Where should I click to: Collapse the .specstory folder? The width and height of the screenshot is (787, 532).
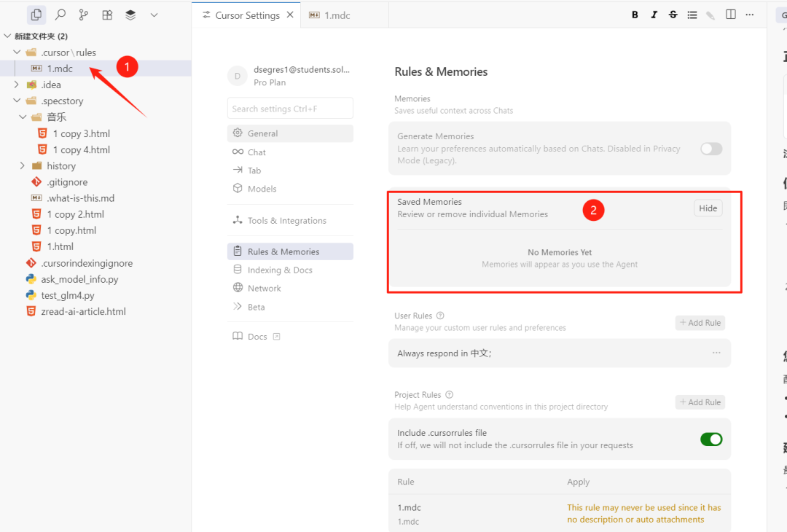(17, 101)
